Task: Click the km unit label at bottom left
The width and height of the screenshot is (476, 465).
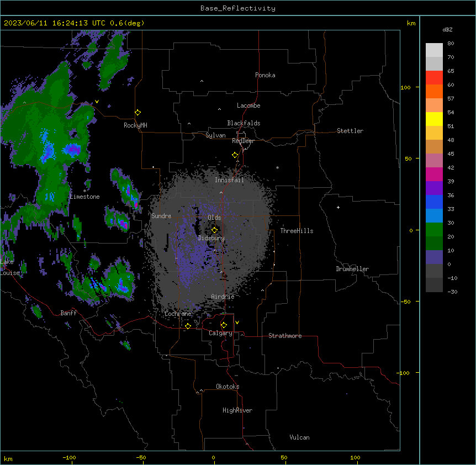Action: coord(8,458)
